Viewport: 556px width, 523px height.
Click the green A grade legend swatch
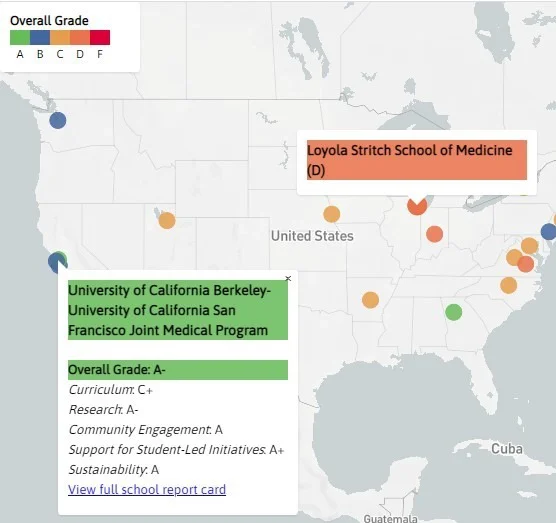[x=20, y=38]
